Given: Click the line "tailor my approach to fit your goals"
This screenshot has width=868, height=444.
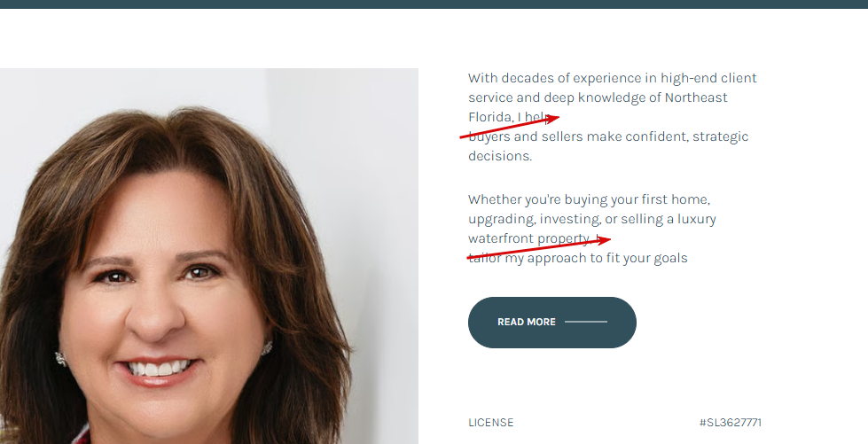Looking at the screenshot, I should click(x=578, y=258).
